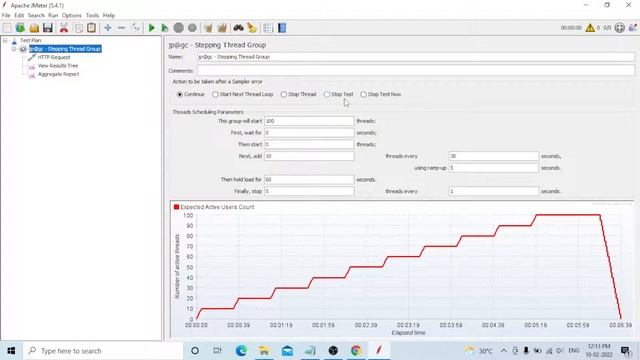The width and height of the screenshot is (640, 360).
Task: Click the 'Finally, stop' threads field
Action: tap(309, 191)
